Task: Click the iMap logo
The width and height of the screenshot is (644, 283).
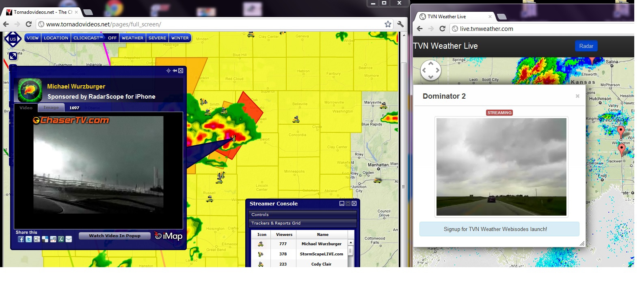Action: 169,236
